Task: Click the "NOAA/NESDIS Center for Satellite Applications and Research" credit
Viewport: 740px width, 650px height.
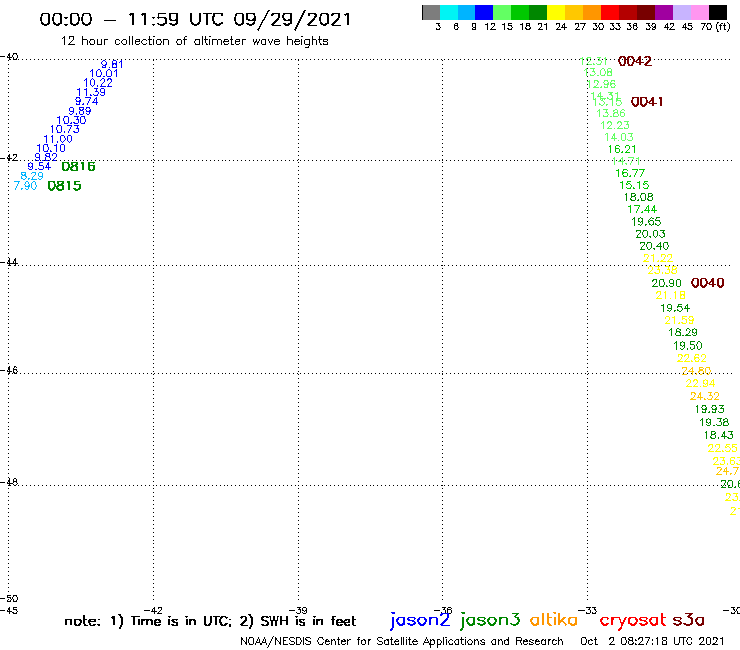Action: tap(402, 642)
